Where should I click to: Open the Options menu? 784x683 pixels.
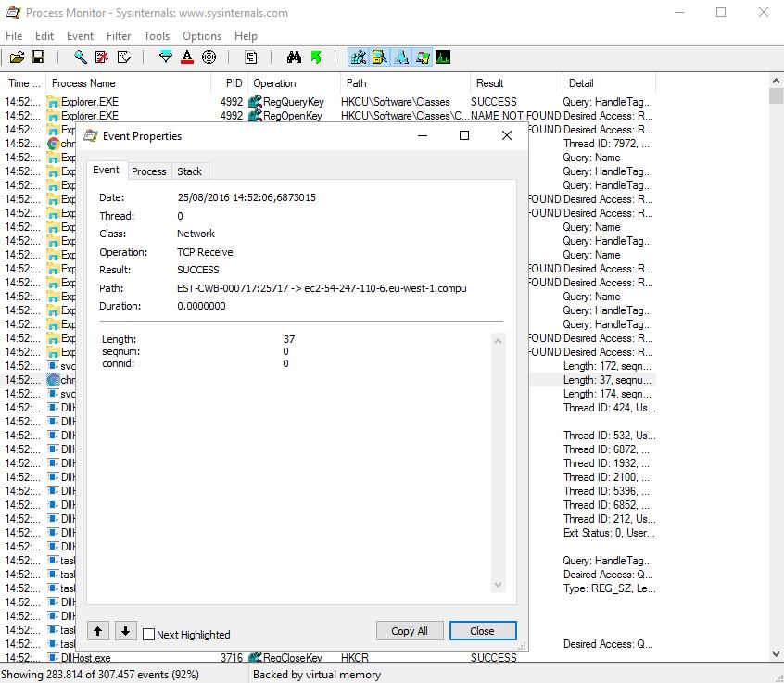pyautogui.click(x=202, y=36)
